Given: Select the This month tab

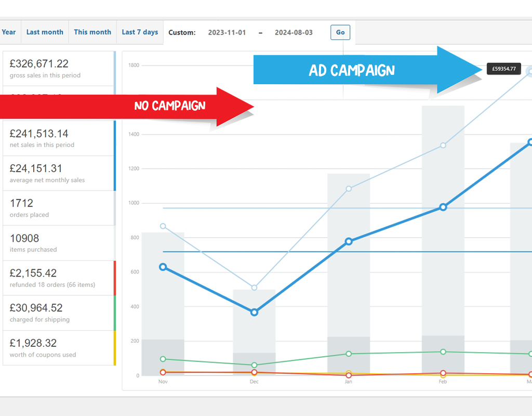Looking at the screenshot, I should pos(92,32).
